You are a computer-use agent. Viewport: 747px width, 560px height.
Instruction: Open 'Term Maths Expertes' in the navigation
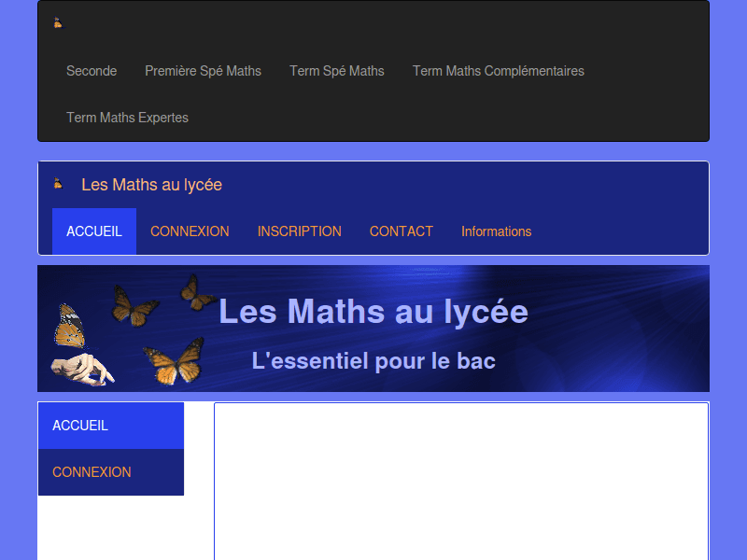tap(127, 118)
